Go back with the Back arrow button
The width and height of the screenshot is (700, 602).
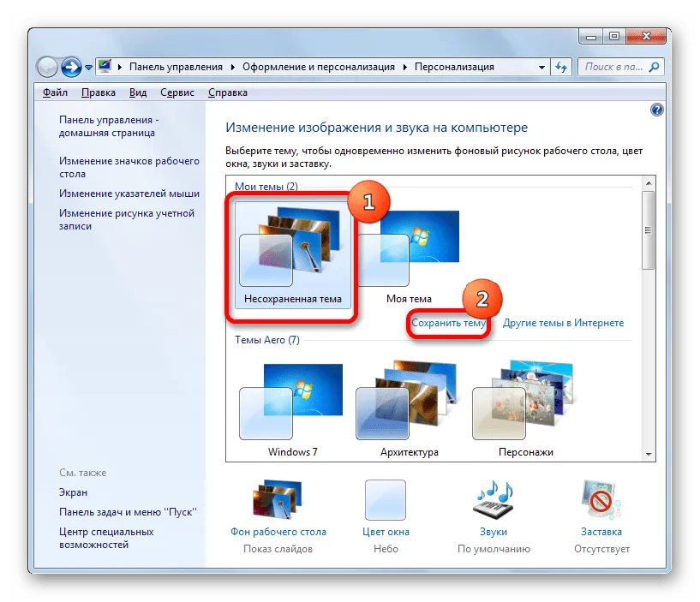(x=47, y=68)
